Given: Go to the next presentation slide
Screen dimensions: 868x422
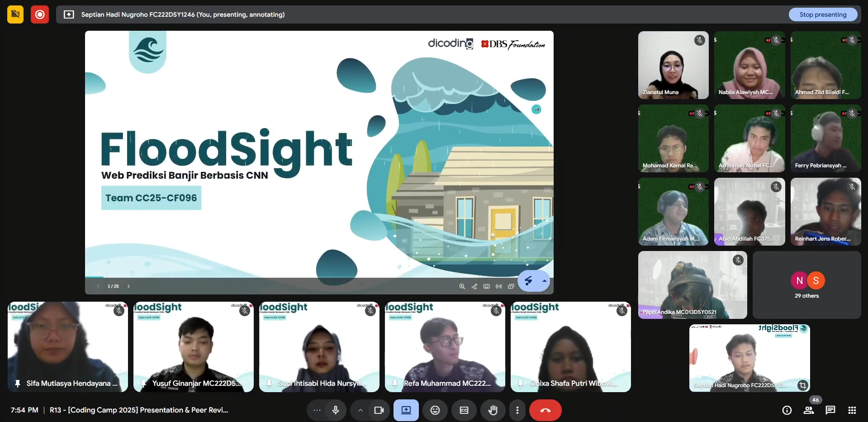Looking at the screenshot, I should (128, 286).
